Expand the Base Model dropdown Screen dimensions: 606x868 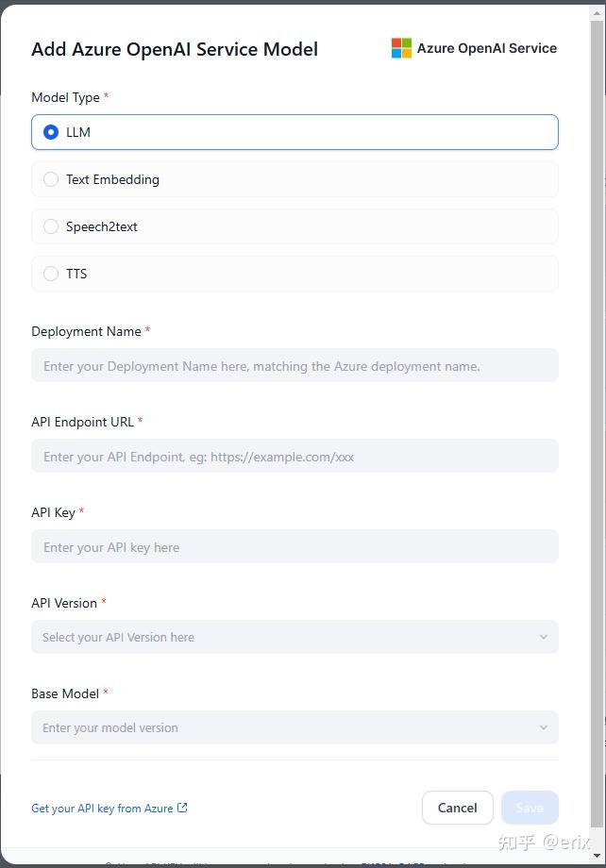click(x=295, y=727)
